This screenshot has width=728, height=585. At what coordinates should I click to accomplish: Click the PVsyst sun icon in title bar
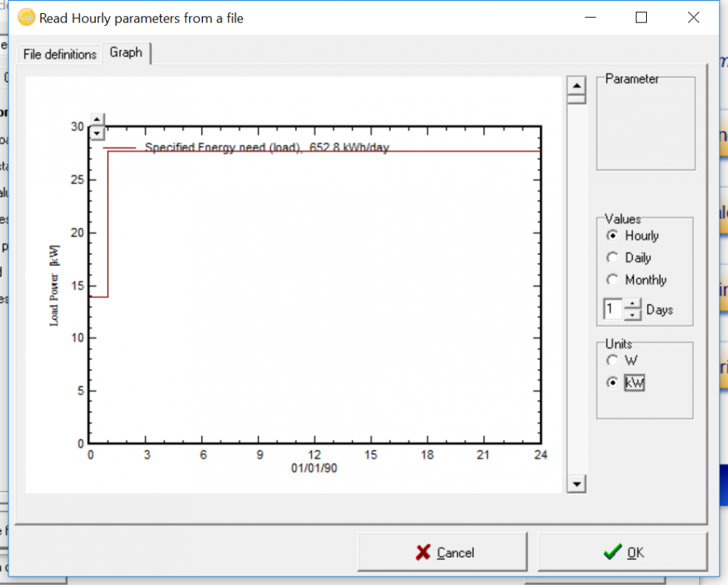point(26,17)
